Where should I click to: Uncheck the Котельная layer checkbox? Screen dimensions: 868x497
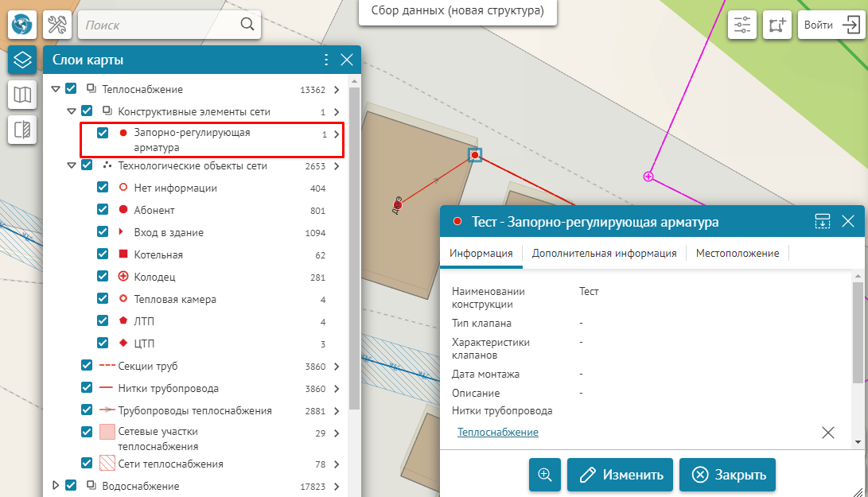[103, 255]
